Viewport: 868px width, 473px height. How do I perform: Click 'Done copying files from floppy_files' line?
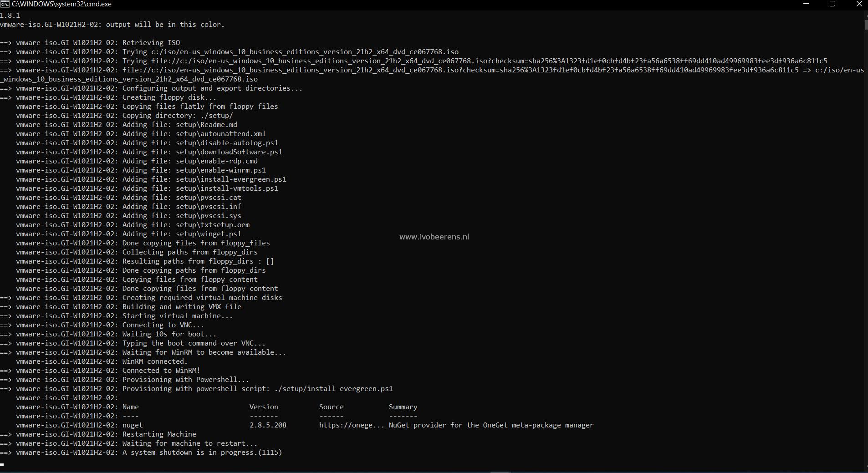[196, 243]
